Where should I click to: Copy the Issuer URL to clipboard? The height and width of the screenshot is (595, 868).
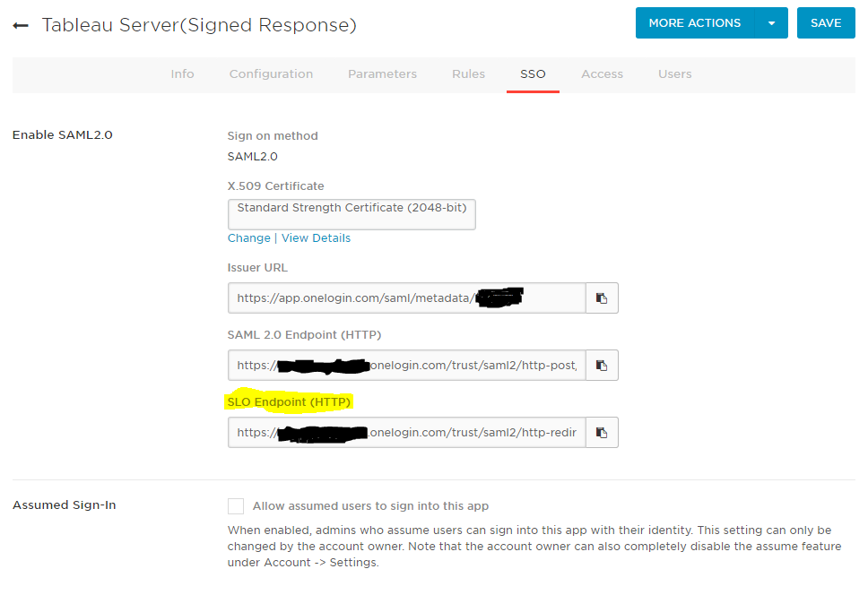click(x=602, y=298)
